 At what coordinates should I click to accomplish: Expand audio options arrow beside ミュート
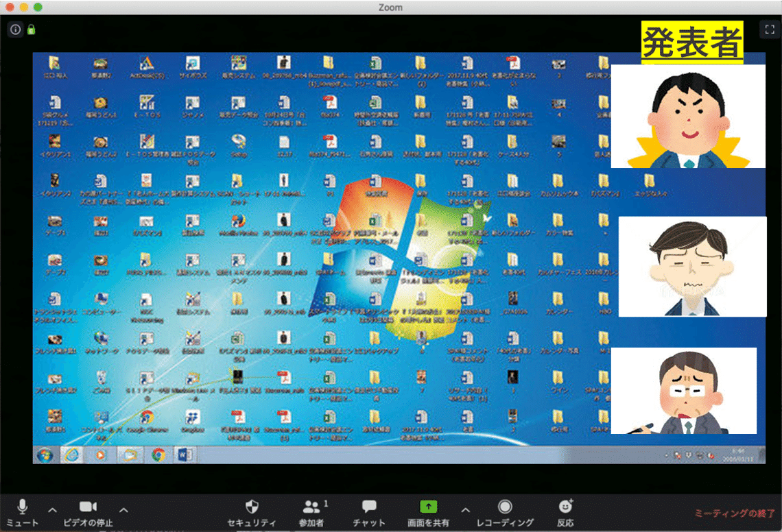click(52, 510)
